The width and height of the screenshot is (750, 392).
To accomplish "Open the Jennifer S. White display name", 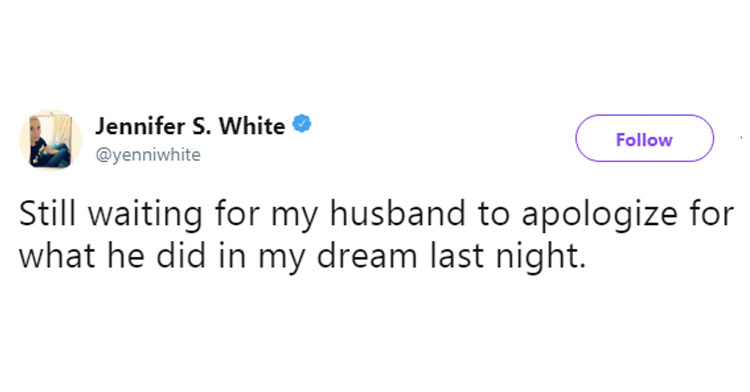I will (190, 126).
